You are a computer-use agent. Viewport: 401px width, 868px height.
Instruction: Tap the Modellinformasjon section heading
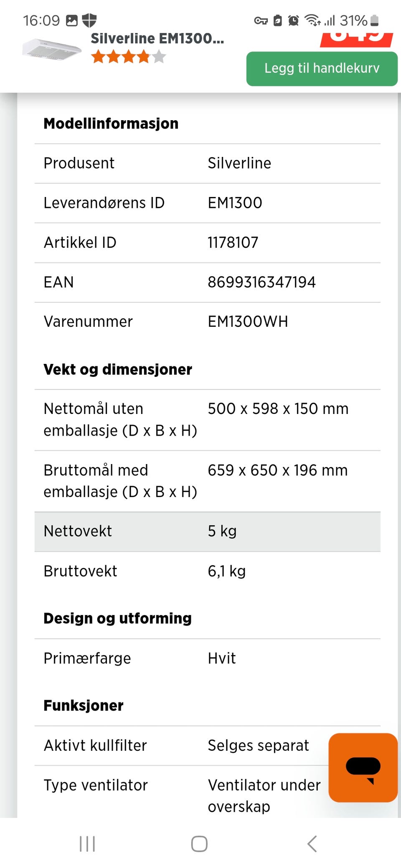coord(111,124)
